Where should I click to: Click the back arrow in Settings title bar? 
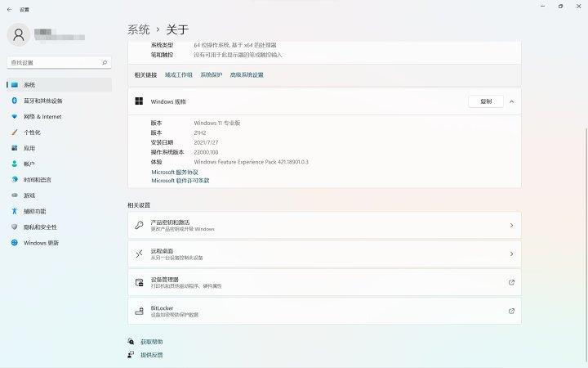[x=9, y=9]
